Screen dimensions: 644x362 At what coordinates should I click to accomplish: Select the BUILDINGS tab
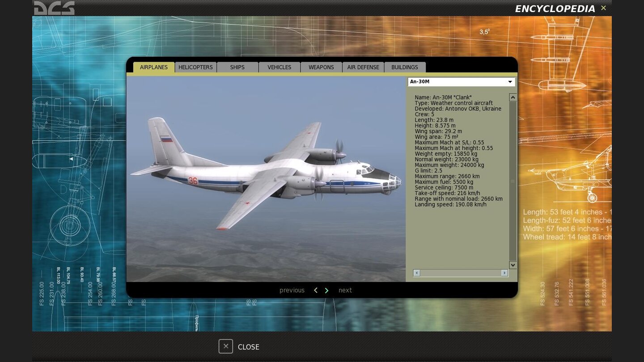pos(405,67)
